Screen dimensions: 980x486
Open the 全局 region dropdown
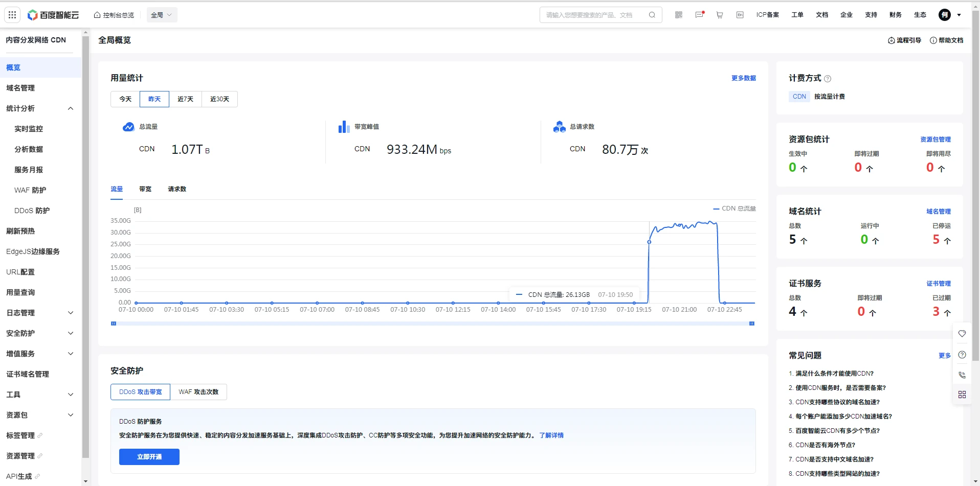[x=162, y=15]
